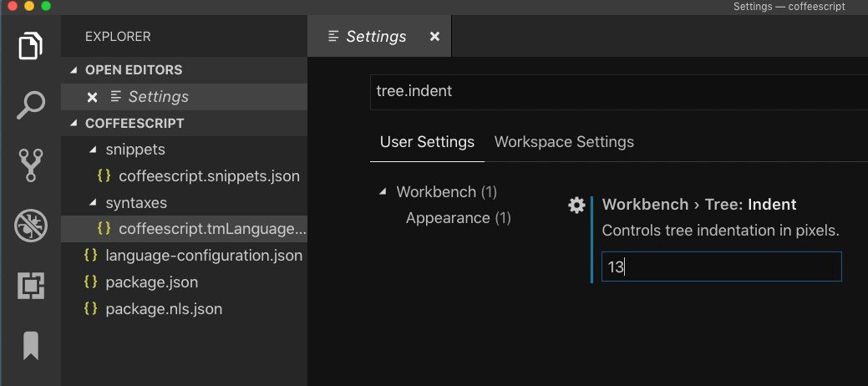The height and width of the screenshot is (386, 868).
Task: Open coffeescript.snippets.json file
Action: point(184,176)
